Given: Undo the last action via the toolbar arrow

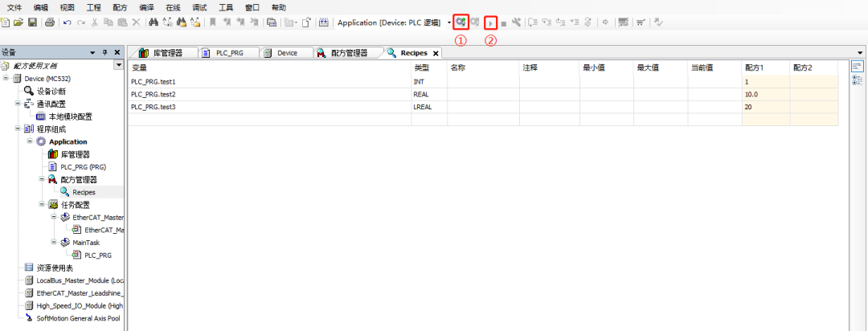Looking at the screenshot, I should point(68,22).
